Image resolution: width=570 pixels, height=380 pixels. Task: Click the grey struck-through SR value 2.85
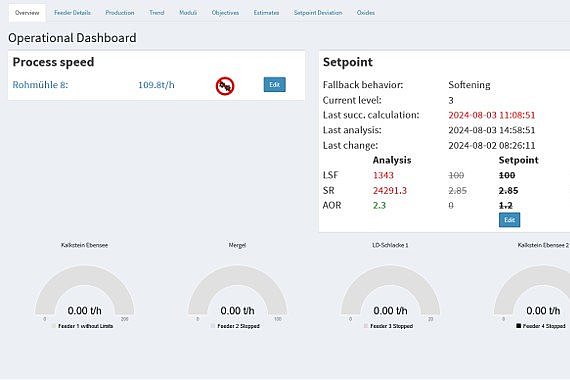457,191
